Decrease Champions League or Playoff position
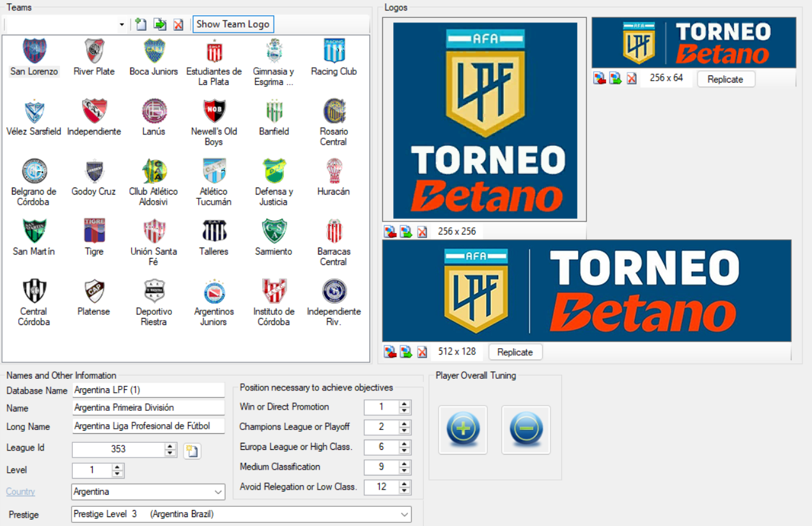812x526 pixels. pos(404,431)
